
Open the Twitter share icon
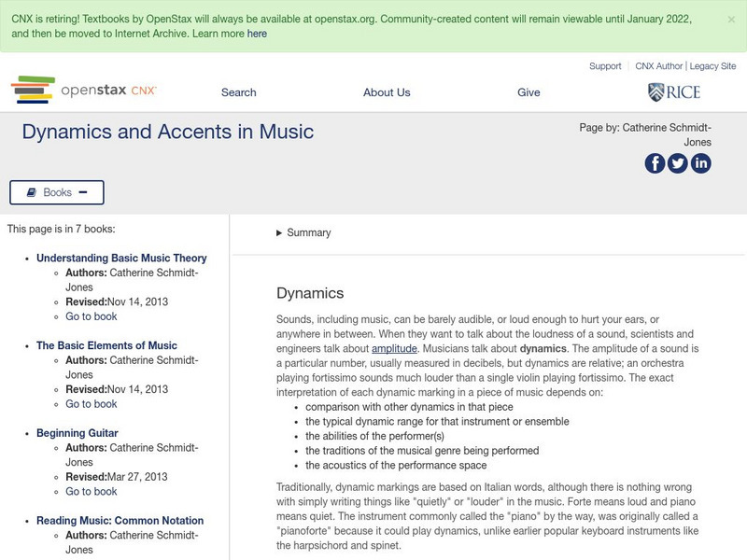pos(676,164)
